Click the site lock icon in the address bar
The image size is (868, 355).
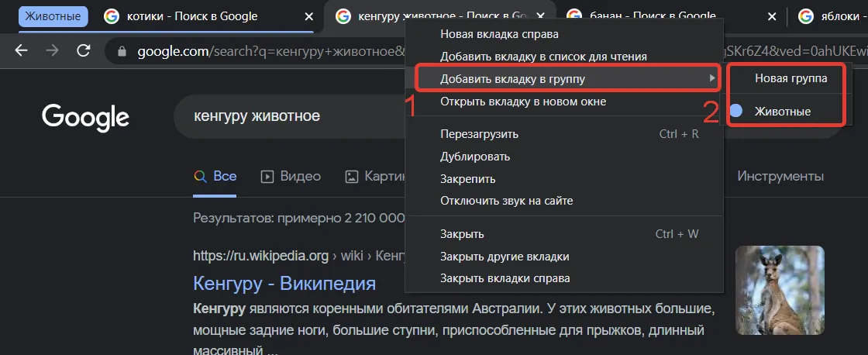[x=123, y=51]
